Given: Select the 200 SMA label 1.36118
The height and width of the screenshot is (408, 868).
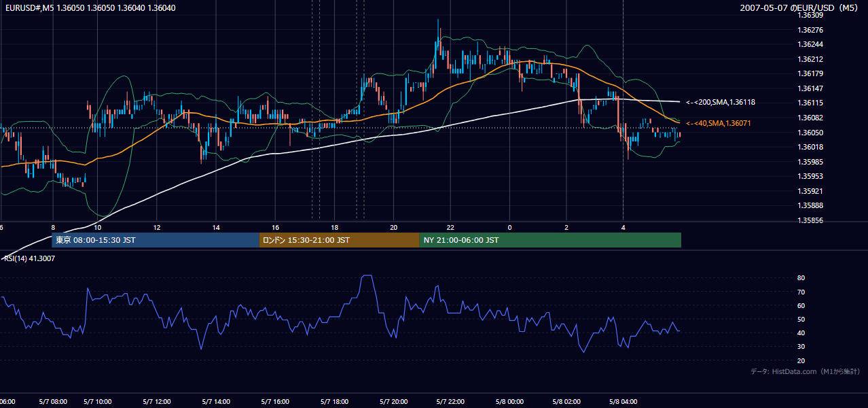Looking at the screenshot, I should (721, 103).
